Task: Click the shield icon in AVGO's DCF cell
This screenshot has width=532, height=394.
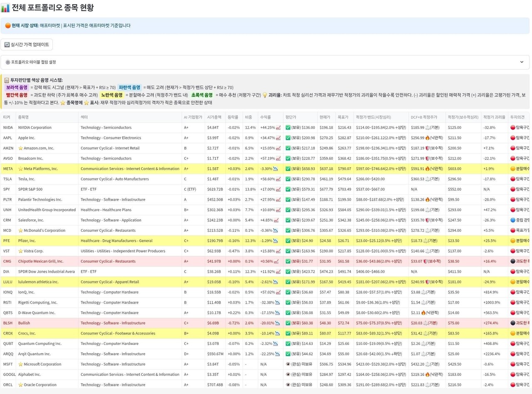Action: coord(427,159)
